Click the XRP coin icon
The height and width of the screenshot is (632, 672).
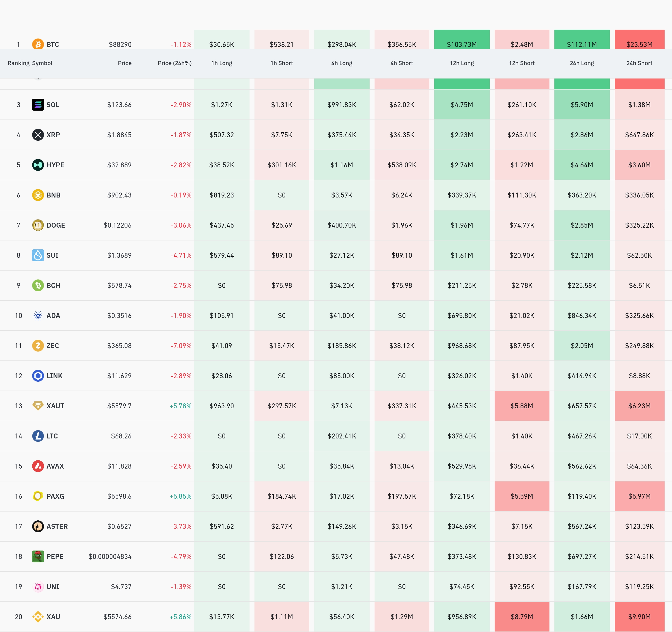click(38, 135)
